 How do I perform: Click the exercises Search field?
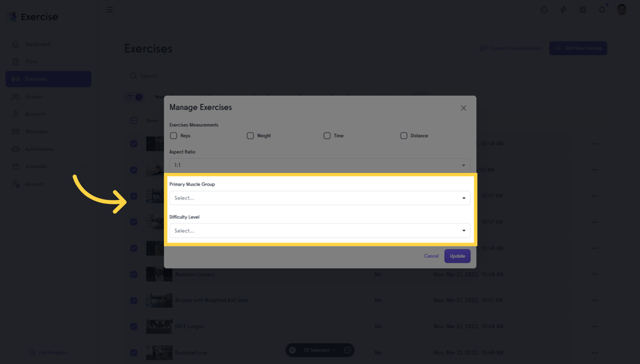pos(190,76)
